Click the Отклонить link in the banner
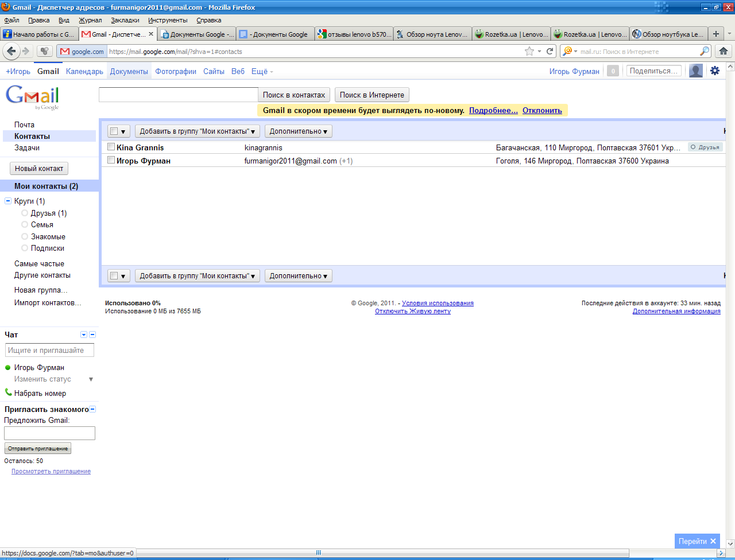The width and height of the screenshot is (735, 560). pyautogui.click(x=542, y=110)
